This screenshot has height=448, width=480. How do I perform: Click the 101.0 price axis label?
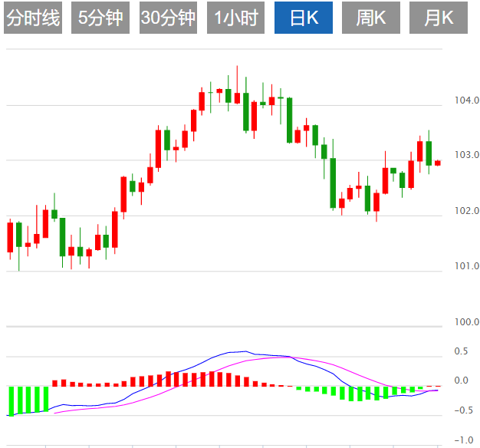(467, 265)
